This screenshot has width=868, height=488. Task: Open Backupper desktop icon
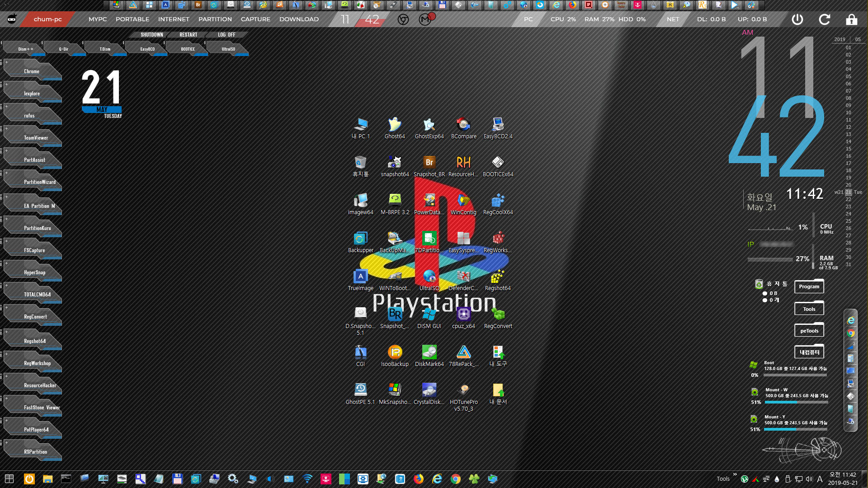360,242
